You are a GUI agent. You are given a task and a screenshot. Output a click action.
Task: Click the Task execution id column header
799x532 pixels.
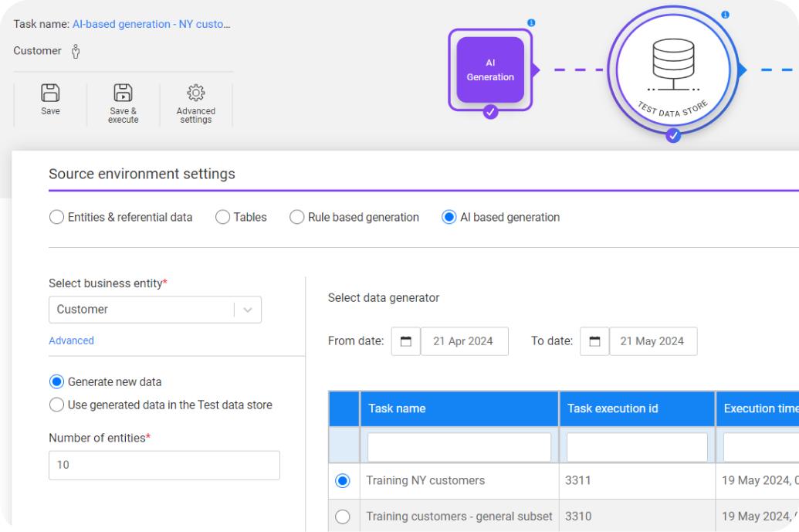point(636,408)
